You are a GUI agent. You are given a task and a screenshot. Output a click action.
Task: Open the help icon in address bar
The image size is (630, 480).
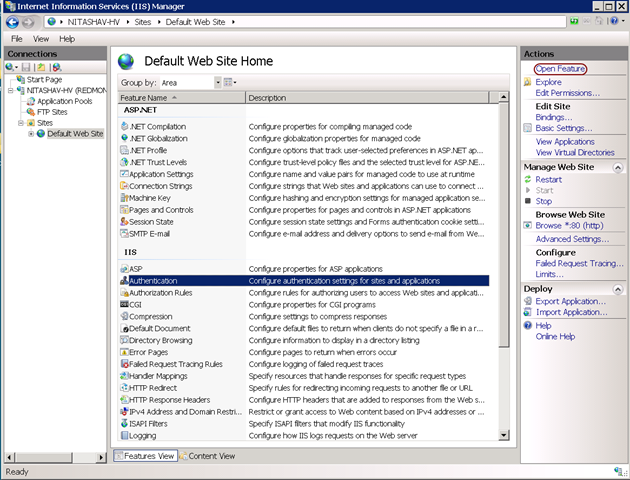(616, 21)
